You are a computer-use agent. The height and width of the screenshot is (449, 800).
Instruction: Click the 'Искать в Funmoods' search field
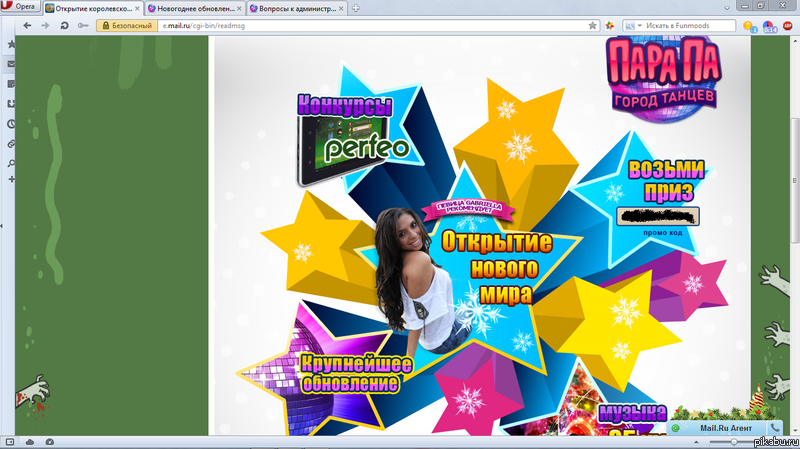pyautogui.click(x=689, y=26)
